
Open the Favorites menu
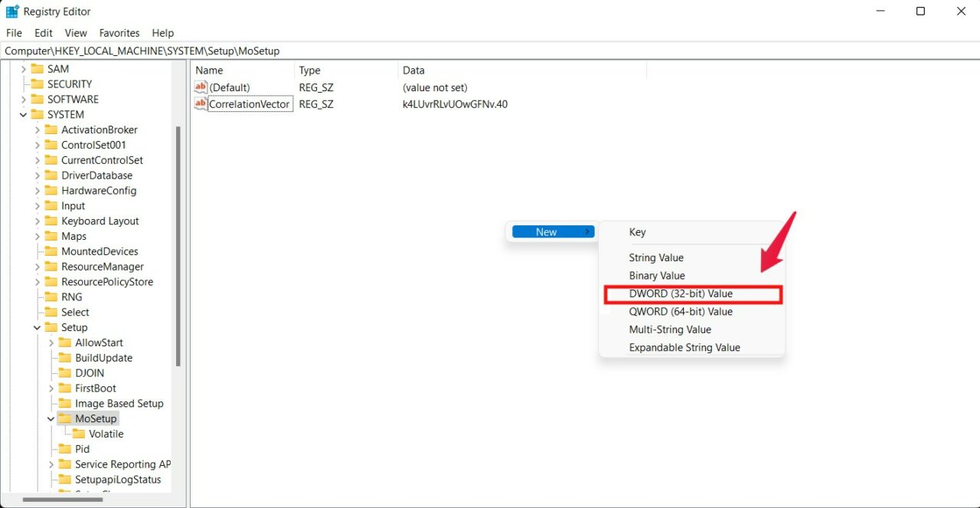119,33
